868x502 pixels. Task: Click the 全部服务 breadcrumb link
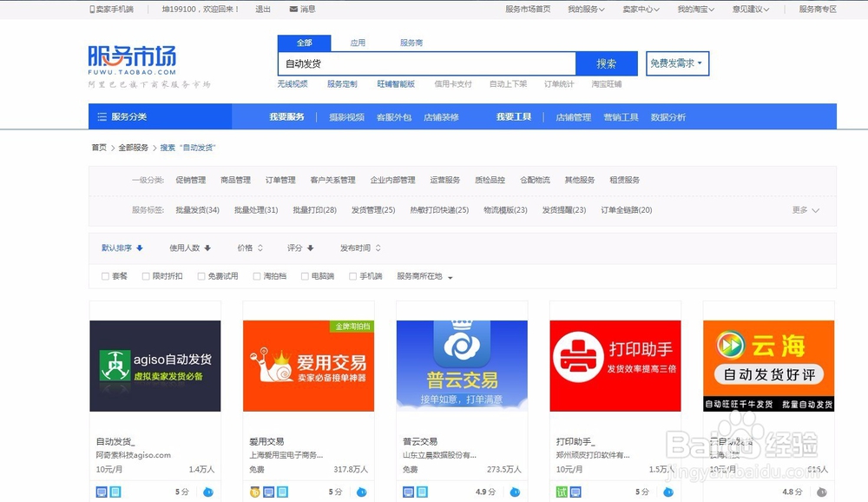point(134,148)
